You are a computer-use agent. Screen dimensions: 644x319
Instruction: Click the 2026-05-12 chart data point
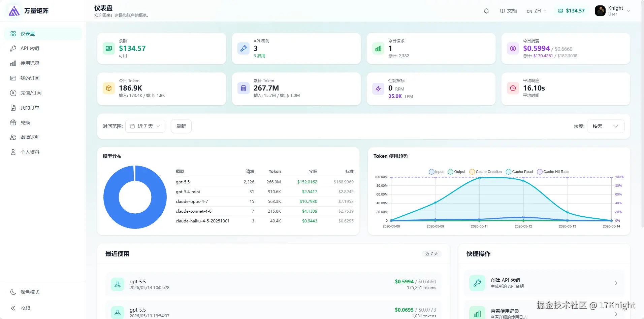point(523,181)
